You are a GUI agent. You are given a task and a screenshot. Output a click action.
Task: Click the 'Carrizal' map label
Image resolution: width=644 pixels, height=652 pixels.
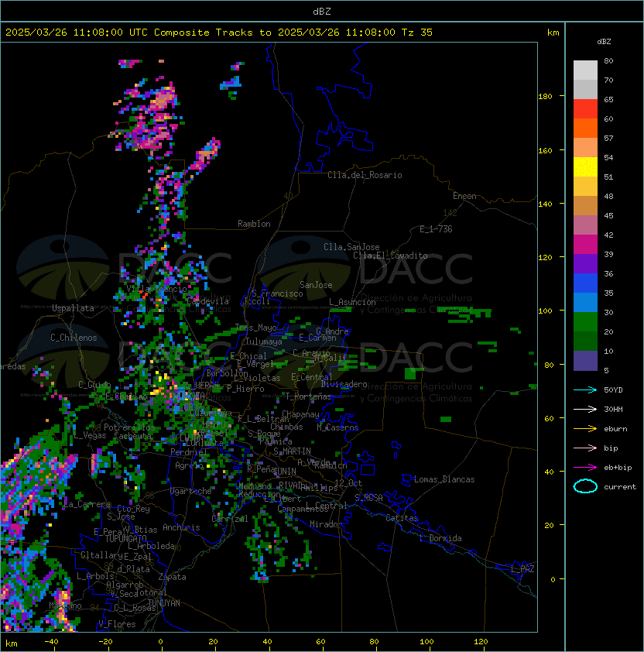[230, 519]
